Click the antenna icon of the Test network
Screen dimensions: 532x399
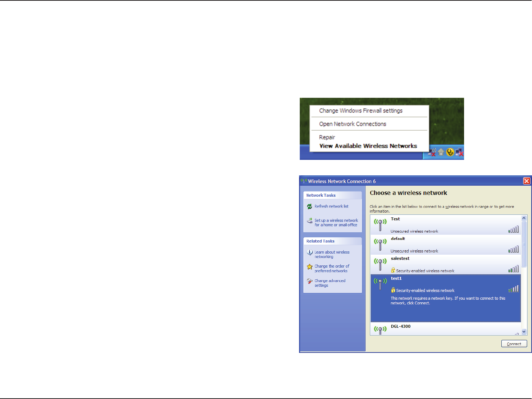pyautogui.click(x=380, y=225)
